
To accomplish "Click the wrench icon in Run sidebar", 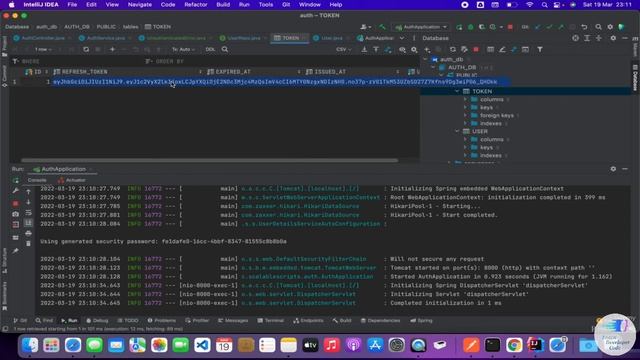I will [16, 191].
